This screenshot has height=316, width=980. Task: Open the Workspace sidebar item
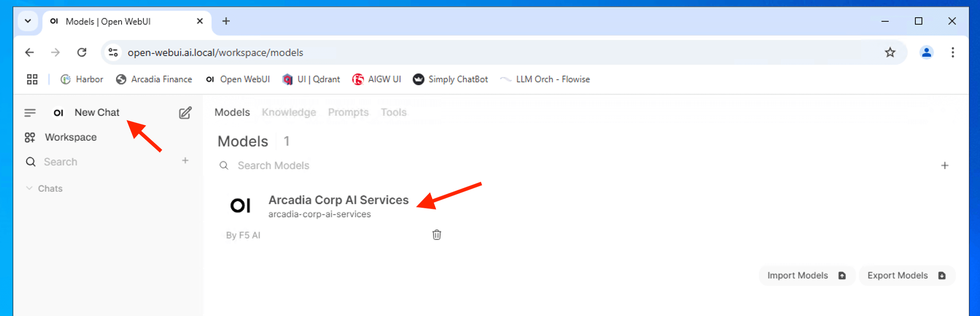tap(70, 137)
